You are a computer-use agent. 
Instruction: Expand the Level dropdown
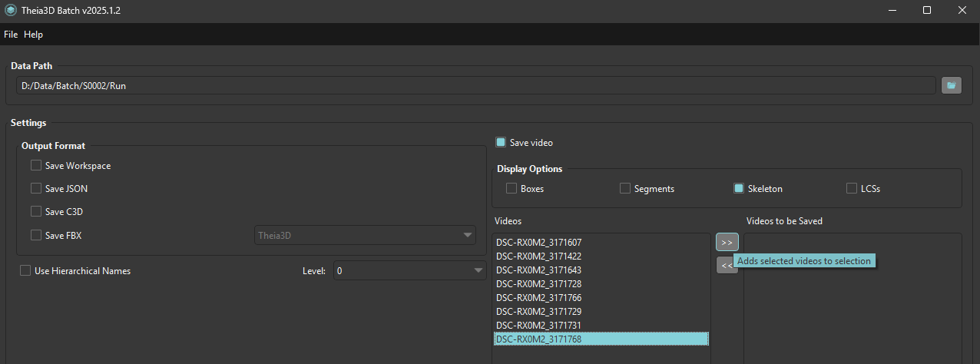410,270
